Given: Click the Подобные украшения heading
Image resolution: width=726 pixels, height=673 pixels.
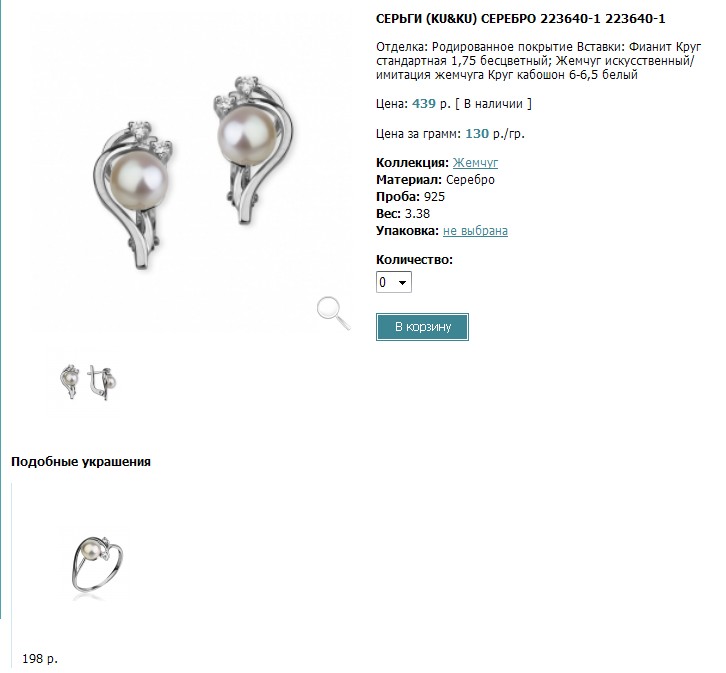Looking at the screenshot, I should [81, 462].
